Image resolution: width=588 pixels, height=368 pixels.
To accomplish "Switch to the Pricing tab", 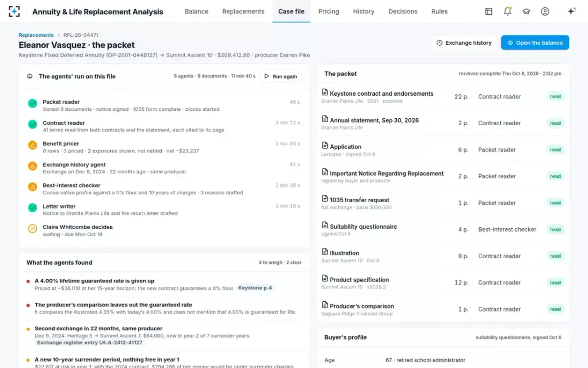I will pyautogui.click(x=329, y=11).
